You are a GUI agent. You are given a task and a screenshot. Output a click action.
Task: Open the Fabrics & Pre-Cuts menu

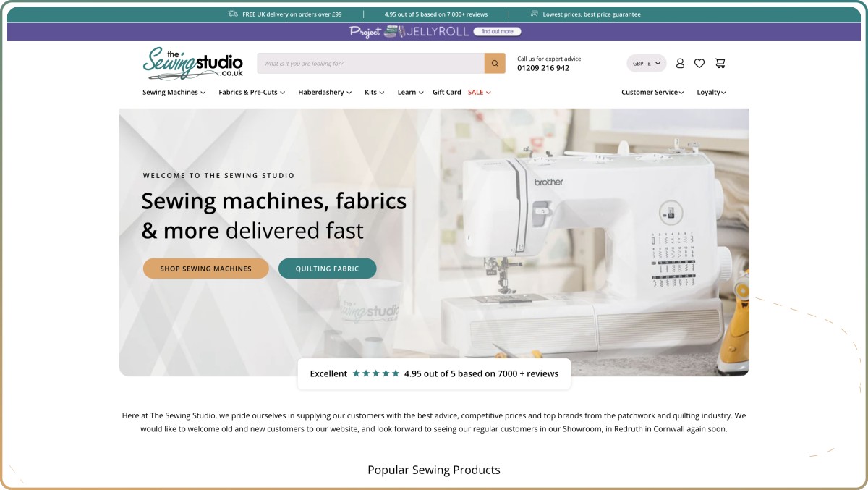(251, 92)
